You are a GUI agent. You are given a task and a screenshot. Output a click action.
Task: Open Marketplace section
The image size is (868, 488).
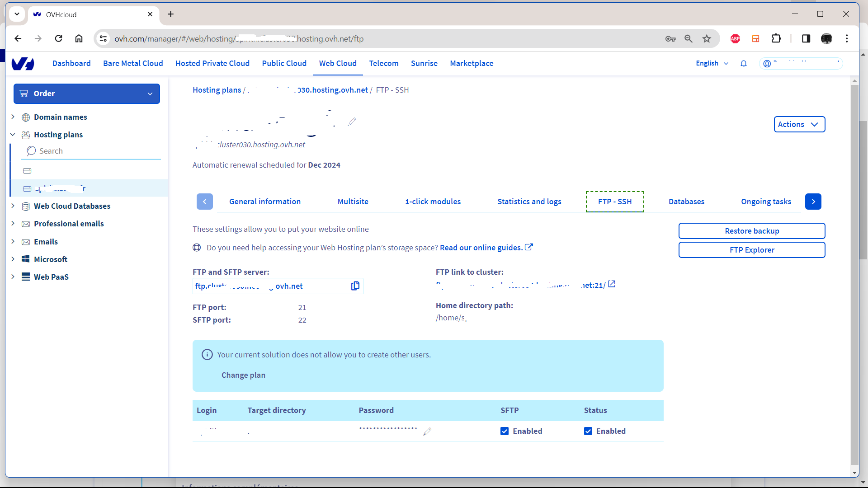pyautogui.click(x=472, y=64)
